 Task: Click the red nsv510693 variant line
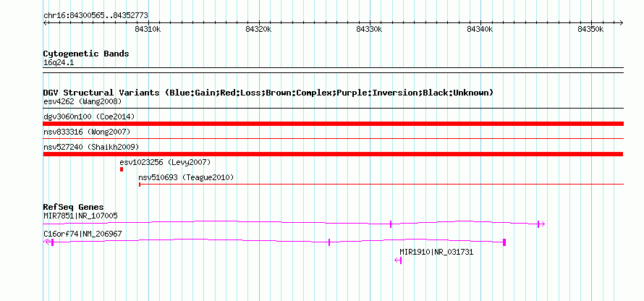[381, 185]
